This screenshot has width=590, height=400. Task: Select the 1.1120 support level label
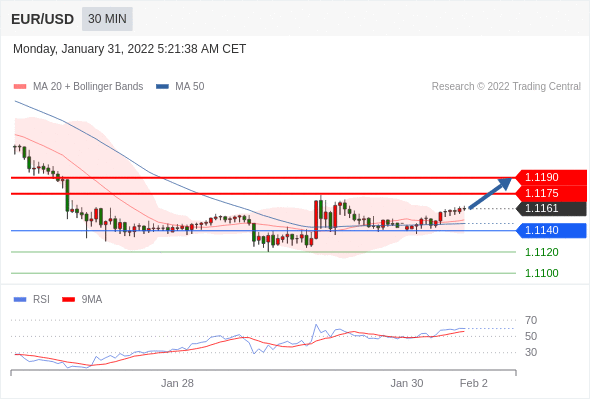pyautogui.click(x=541, y=252)
